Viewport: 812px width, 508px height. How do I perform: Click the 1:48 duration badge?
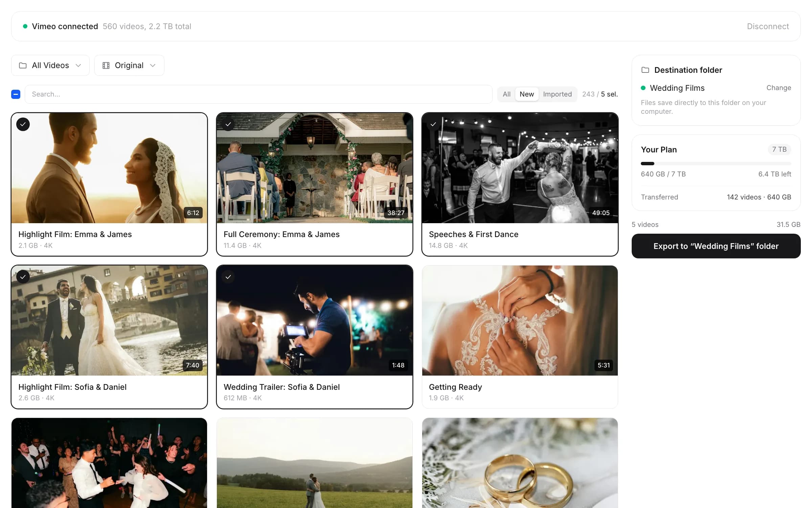coord(398,365)
